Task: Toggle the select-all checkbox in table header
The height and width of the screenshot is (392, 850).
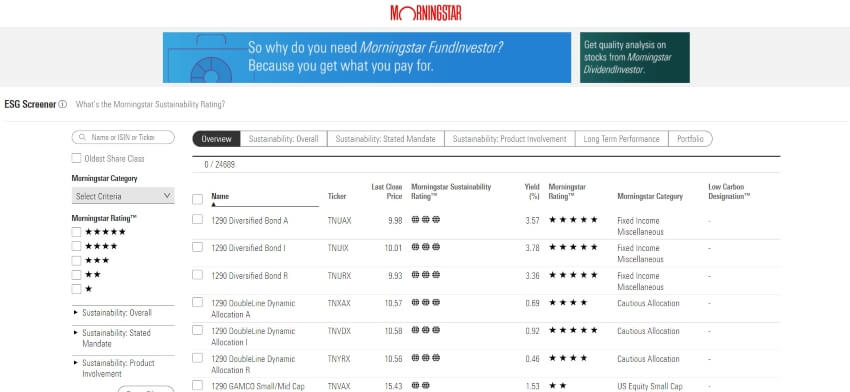Action: click(x=197, y=200)
